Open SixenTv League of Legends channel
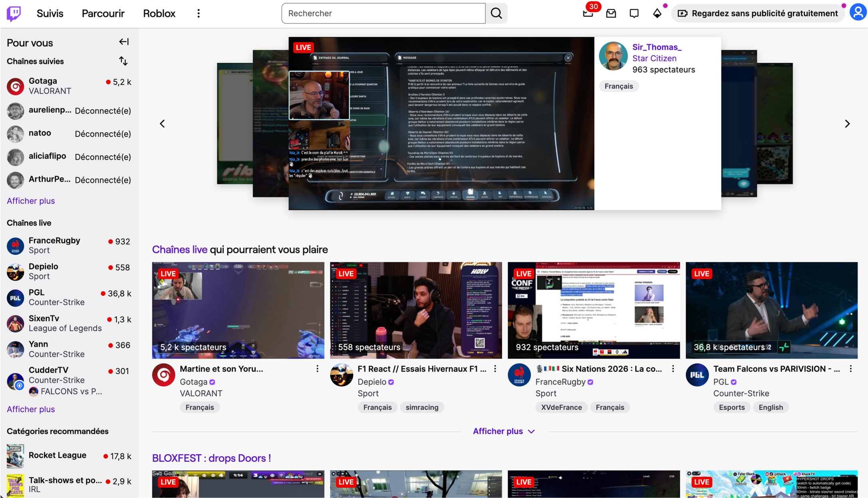 pyautogui.click(x=69, y=323)
